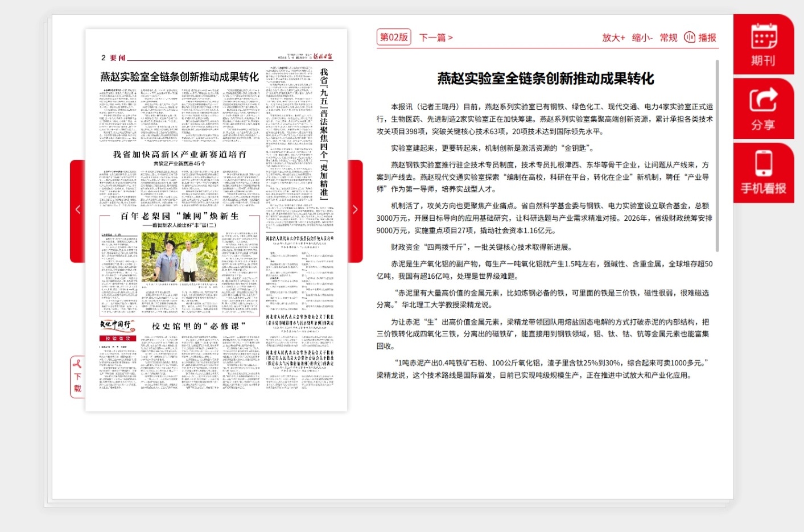The width and height of the screenshot is (804, 532).
Task: Shrink text with 缩小-
Action: [642, 38]
